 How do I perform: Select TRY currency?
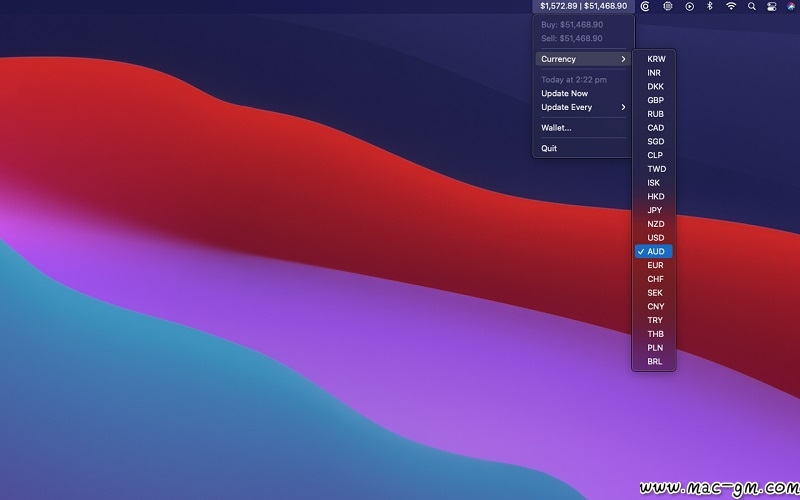click(654, 320)
